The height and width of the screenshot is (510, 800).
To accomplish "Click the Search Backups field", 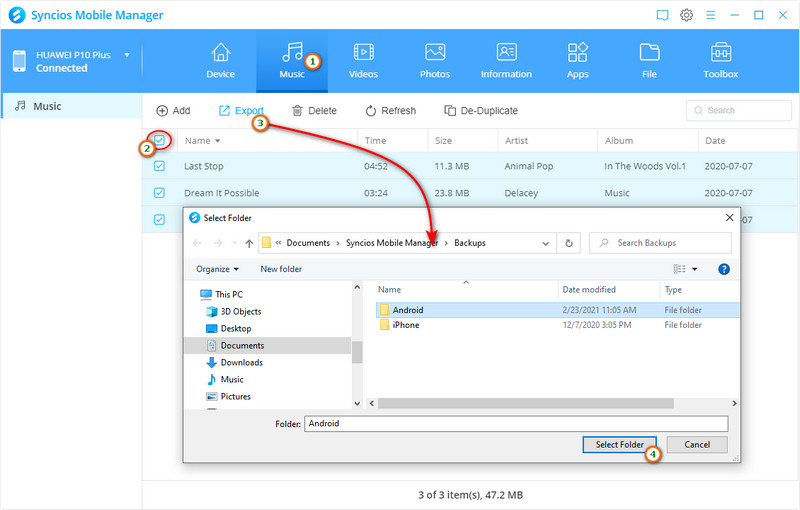I will pyautogui.click(x=660, y=243).
